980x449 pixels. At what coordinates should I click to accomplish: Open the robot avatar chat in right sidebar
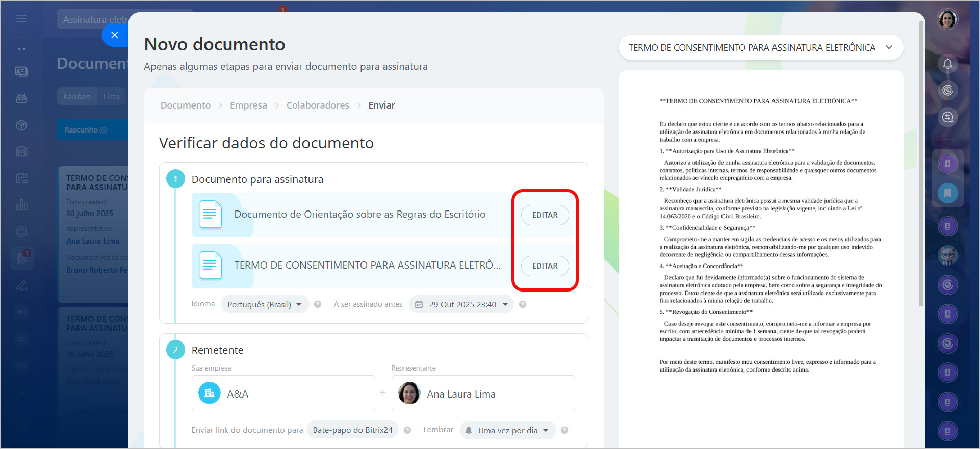[x=947, y=255]
